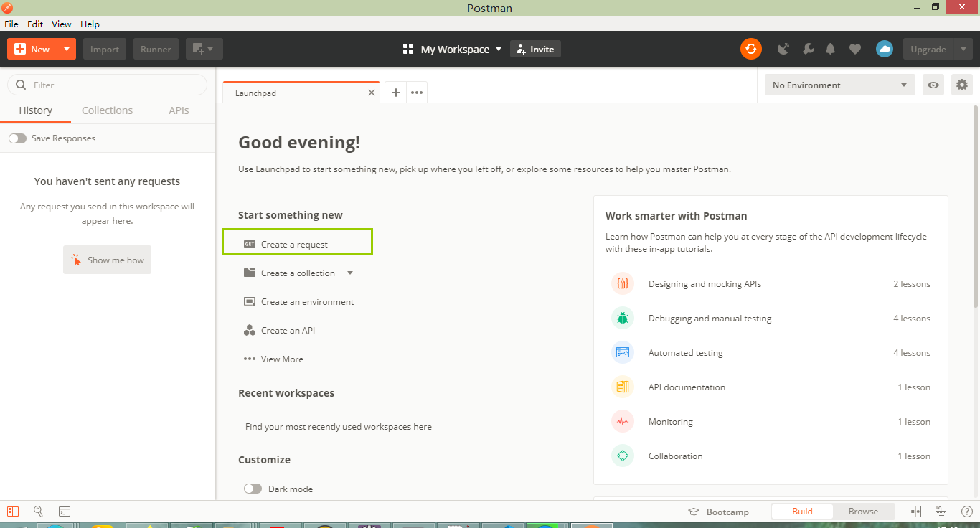Open tab options three dots menu
This screenshot has width=980, height=528.
[417, 93]
